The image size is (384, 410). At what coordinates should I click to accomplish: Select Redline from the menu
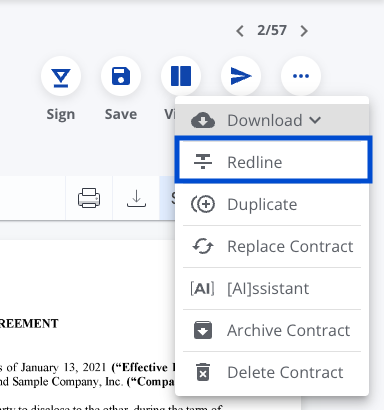tap(273, 162)
